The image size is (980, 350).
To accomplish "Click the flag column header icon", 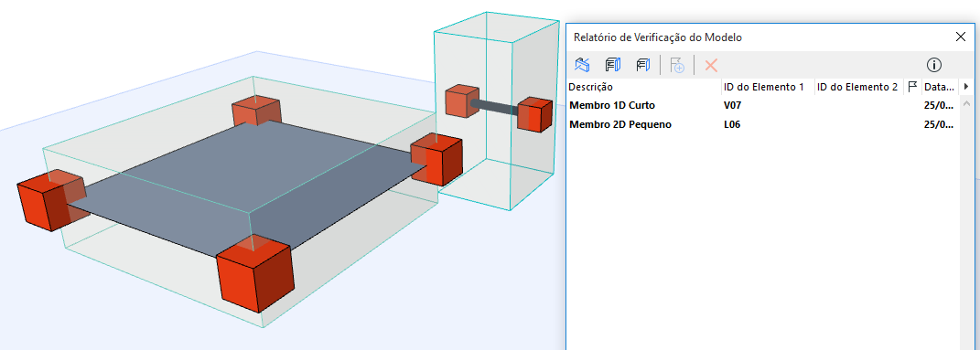I will (912, 87).
